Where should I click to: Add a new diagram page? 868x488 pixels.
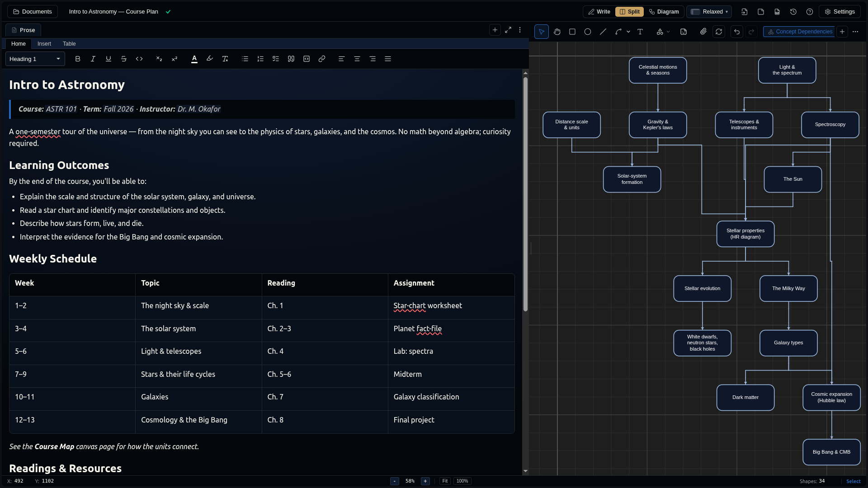842,32
